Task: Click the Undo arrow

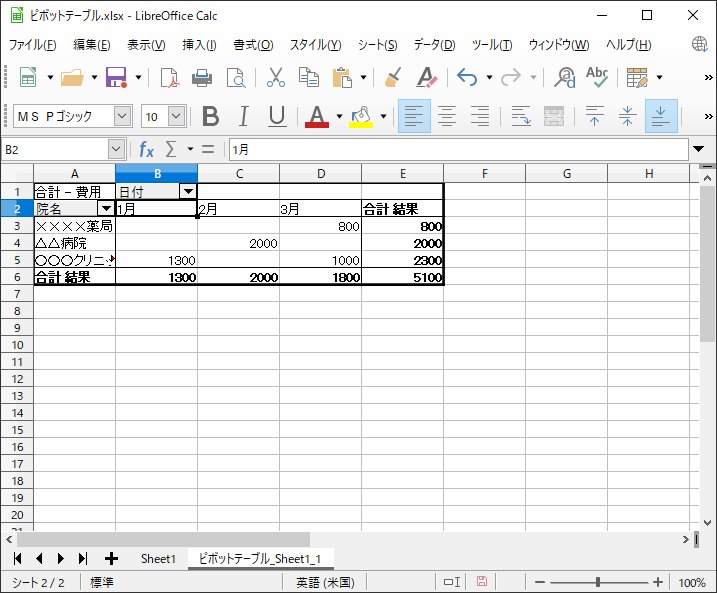Action: pyautogui.click(x=467, y=77)
